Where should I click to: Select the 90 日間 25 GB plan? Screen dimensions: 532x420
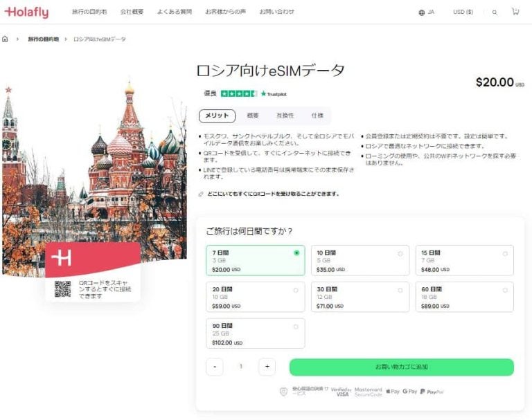point(256,334)
